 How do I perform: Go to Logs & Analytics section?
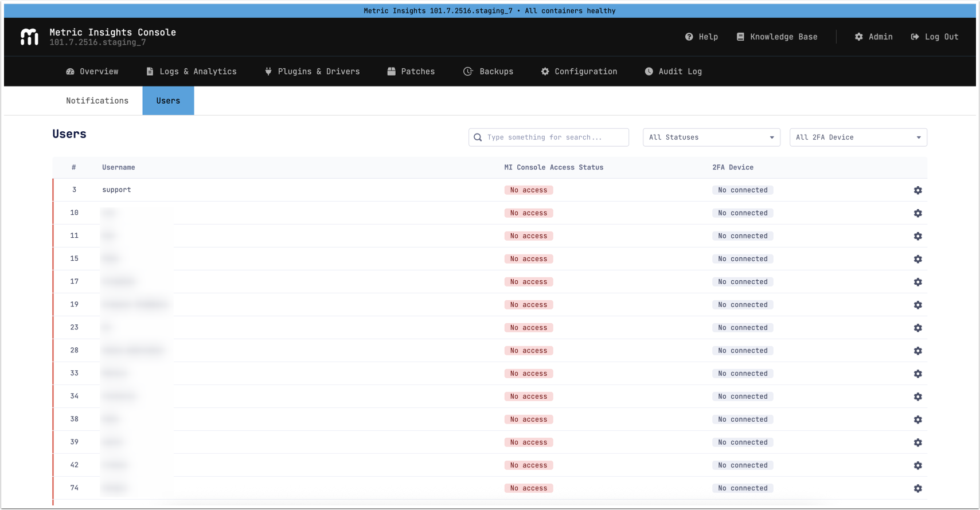192,72
